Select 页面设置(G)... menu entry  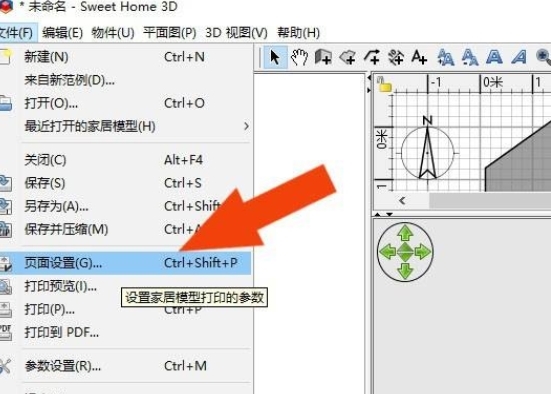pos(125,263)
